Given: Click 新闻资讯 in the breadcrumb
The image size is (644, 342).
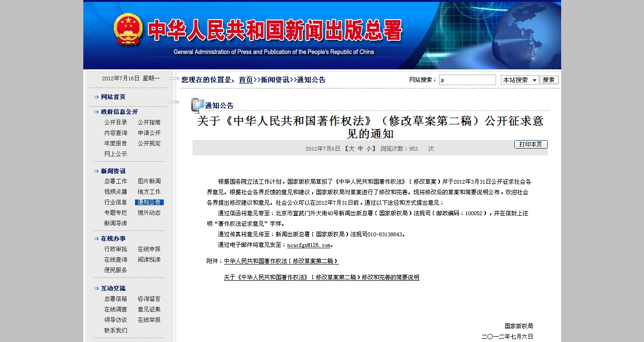Looking at the screenshot, I should tap(275, 80).
